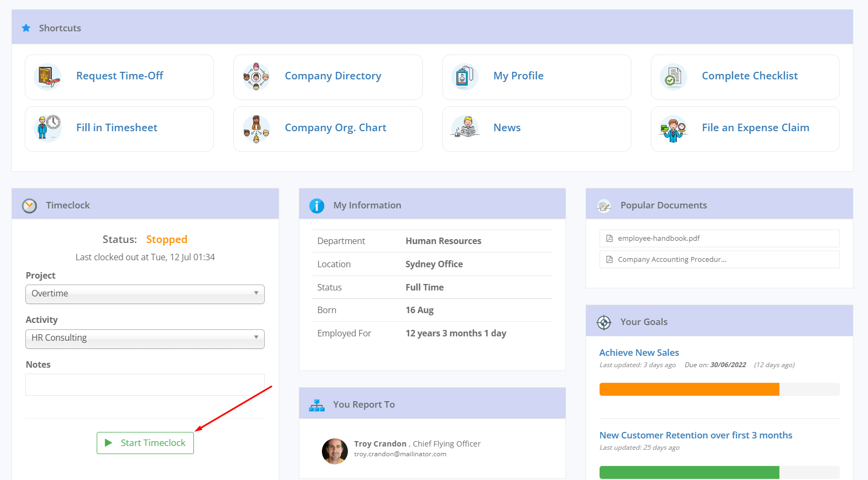Click the My Profile badge icon
Image resolution: width=868 pixels, height=480 pixels.
point(465,77)
